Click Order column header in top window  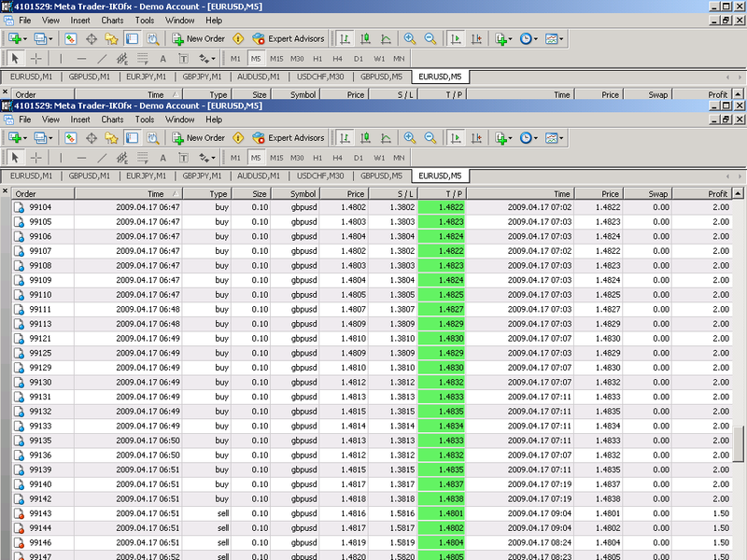pyautogui.click(x=43, y=95)
